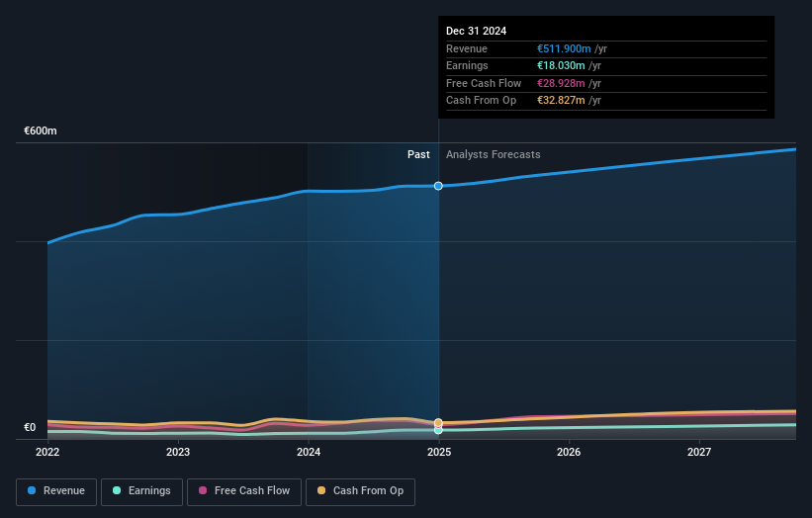The height and width of the screenshot is (518, 812).
Task: Click the orange Cash From Op marker at 2025
Action: click(x=438, y=423)
